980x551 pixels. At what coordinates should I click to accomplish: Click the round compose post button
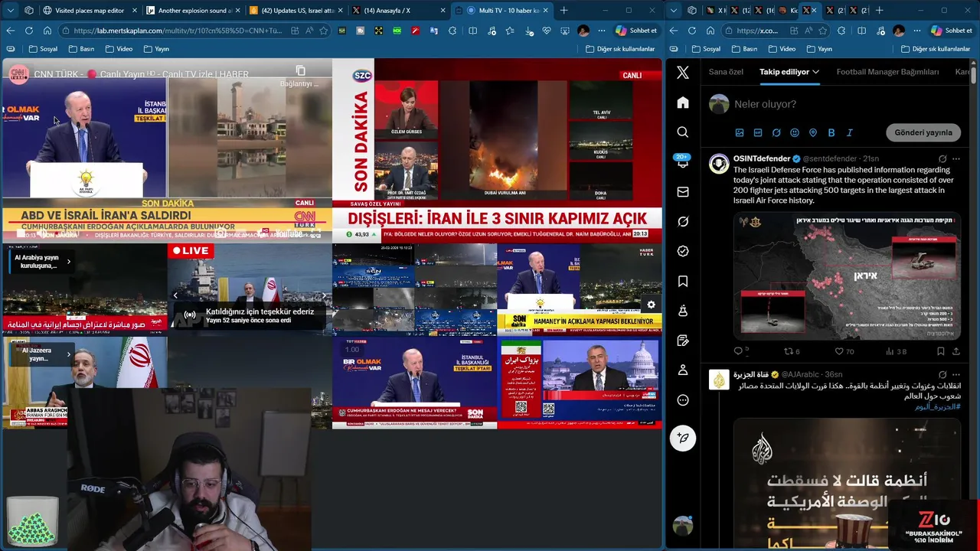coord(683,439)
